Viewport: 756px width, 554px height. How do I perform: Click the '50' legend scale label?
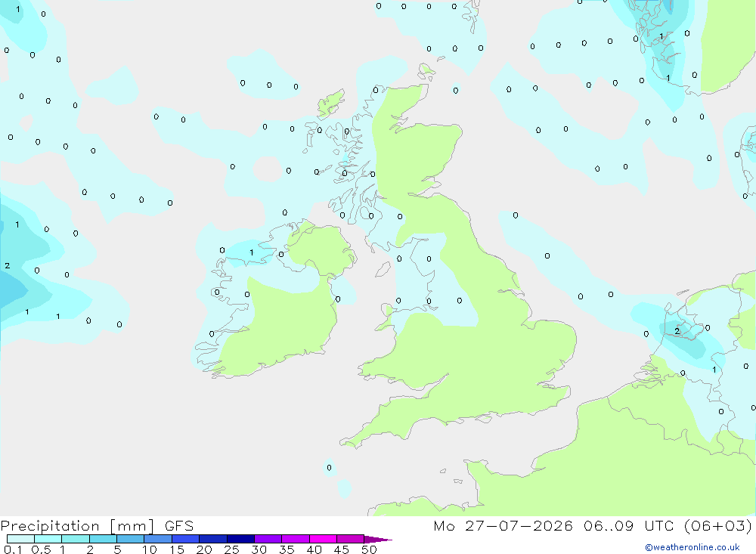pyautogui.click(x=369, y=549)
